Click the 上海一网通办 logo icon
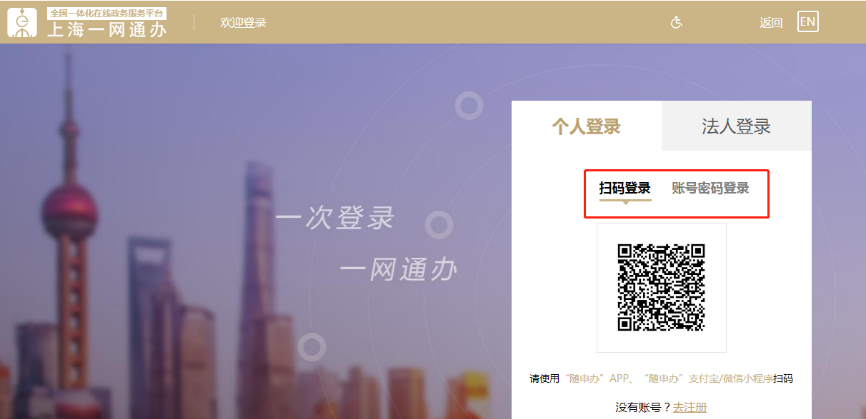This screenshot has height=419, width=866. tap(22, 22)
